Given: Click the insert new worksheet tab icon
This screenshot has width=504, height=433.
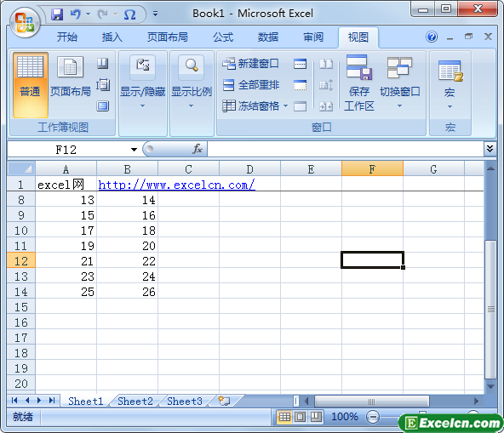Looking at the screenshot, I should point(224,401).
